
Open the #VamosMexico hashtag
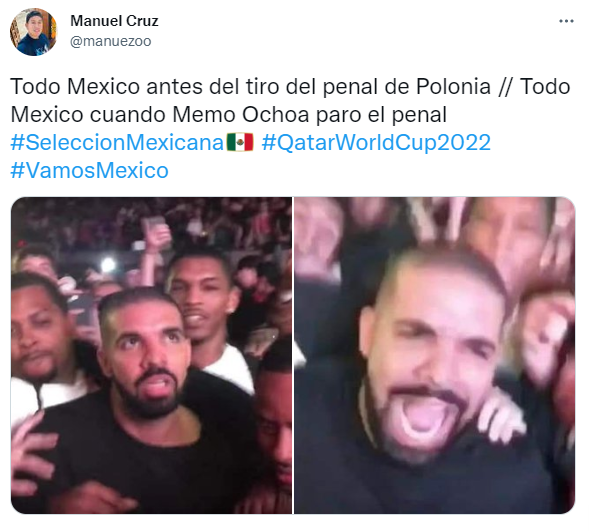pos(89,170)
